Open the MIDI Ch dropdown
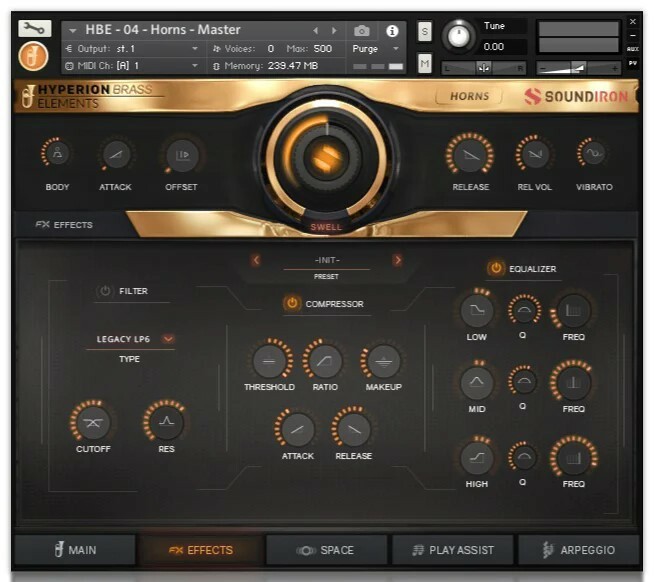The image size is (654, 582). pyautogui.click(x=132, y=66)
